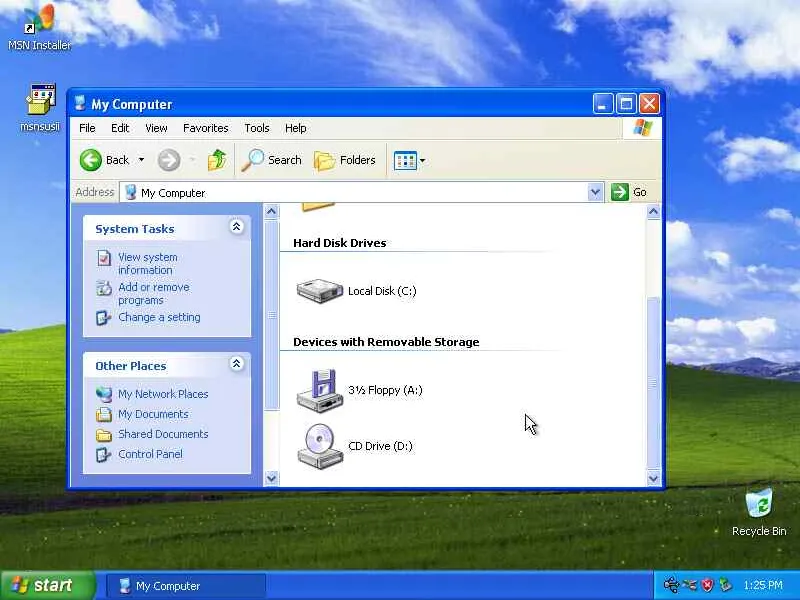
Task: Open the File menu
Action: click(87, 128)
